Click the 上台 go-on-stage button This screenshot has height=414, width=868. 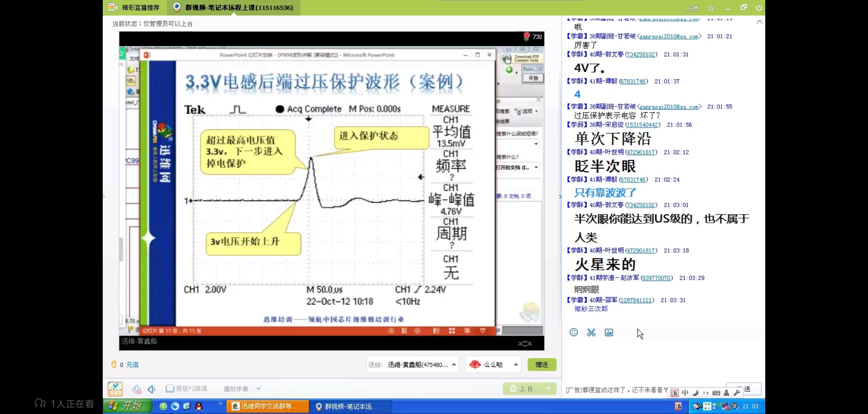[x=522, y=389]
